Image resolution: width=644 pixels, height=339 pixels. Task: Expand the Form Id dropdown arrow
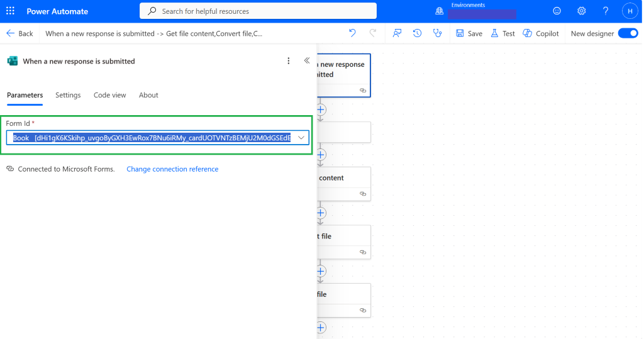[301, 138]
